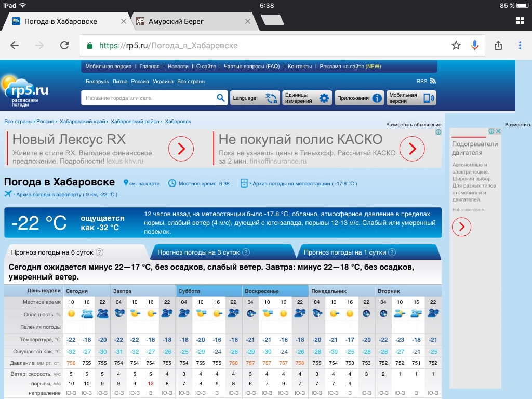Open help for 6 суток forecast
Image resolution: width=532 pixels, height=399 pixels.
click(99, 252)
